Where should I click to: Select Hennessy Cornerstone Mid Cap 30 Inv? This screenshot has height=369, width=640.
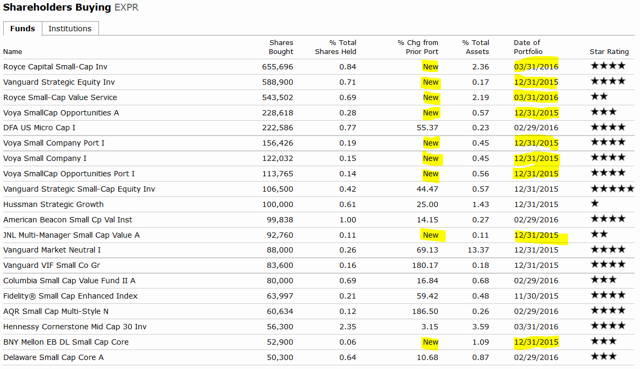(x=75, y=327)
